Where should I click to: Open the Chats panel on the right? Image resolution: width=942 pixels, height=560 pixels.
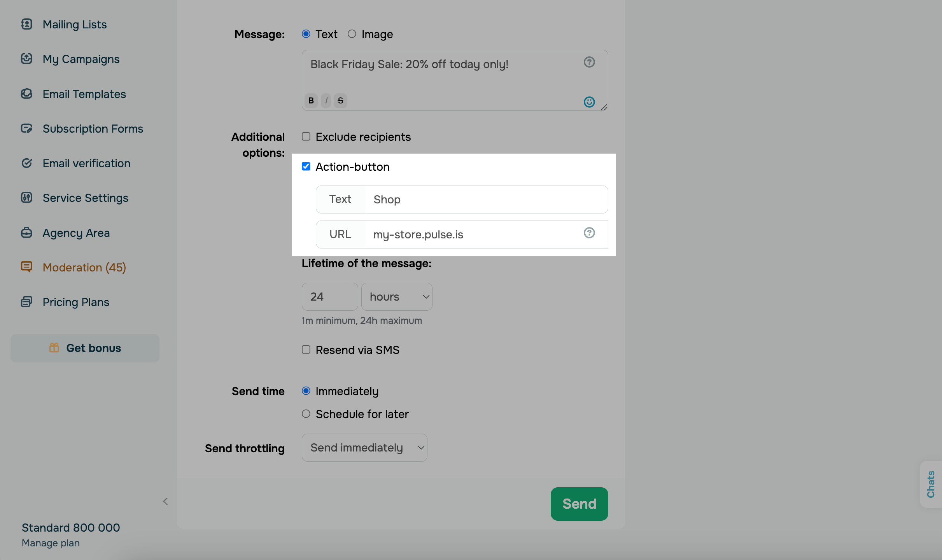(x=931, y=484)
